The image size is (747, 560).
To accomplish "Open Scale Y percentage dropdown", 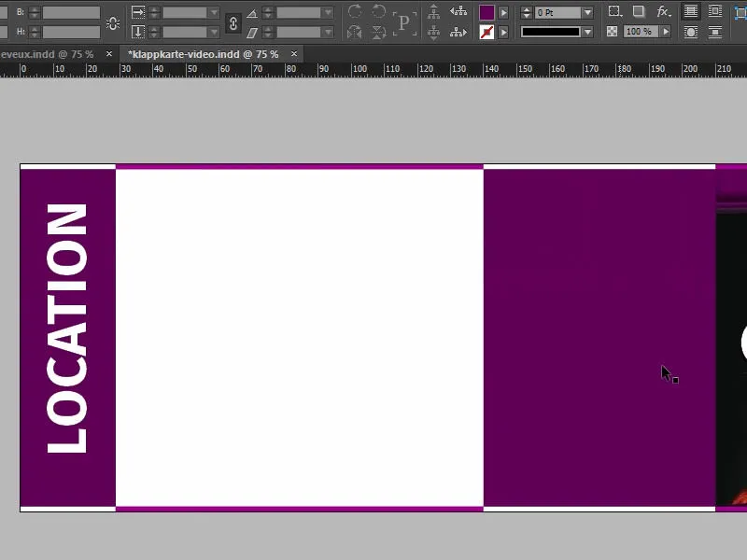I will coord(214,32).
